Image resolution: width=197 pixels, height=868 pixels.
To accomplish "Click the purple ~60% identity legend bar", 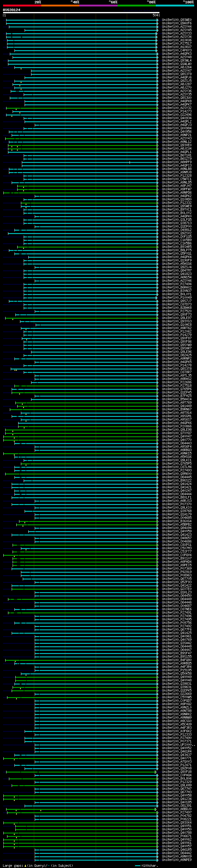I will pyautogui.click(x=99, y=6).
